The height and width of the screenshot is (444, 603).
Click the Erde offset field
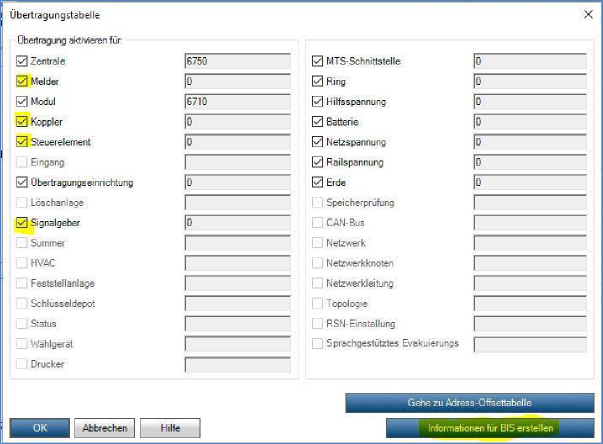coord(530,182)
